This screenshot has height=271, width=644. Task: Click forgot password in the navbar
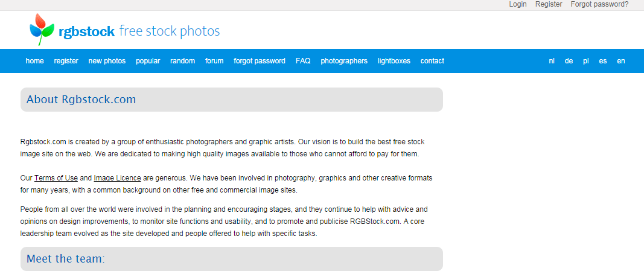point(260,61)
